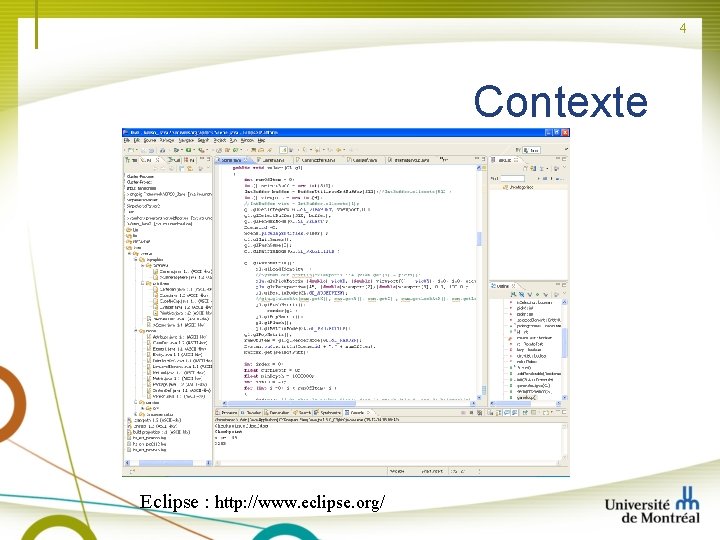
Task: Toggle Hide Fields in Outline toolbar
Action: click(522, 294)
